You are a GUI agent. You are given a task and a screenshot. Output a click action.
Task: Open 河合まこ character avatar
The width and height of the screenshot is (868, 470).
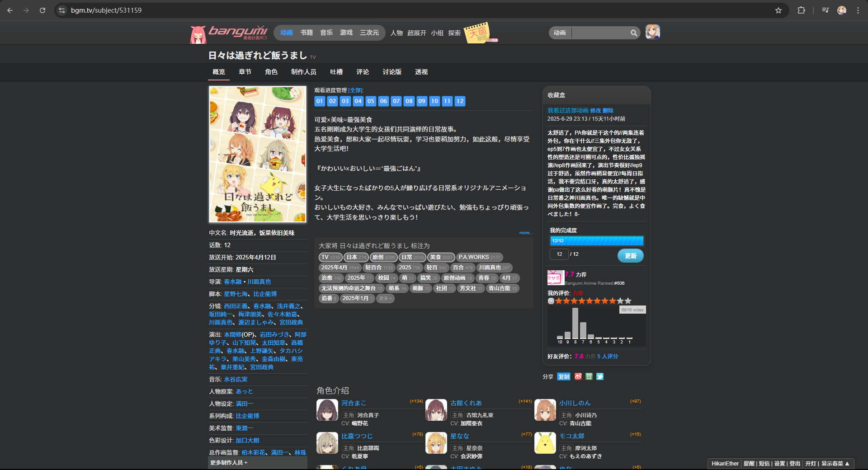tap(327, 410)
